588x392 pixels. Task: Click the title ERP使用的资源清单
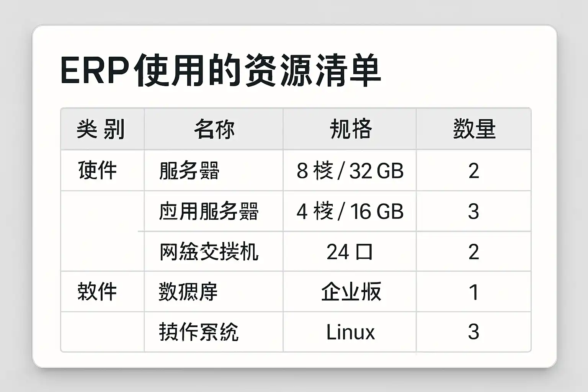point(220,71)
